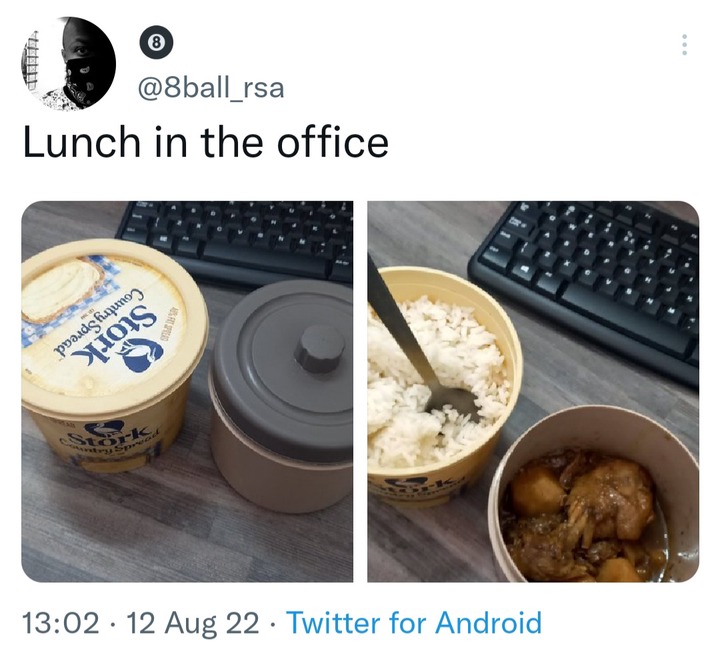Image resolution: width=720 pixels, height=649 pixels.
Task: Open the right photo of rice and stew
Action: [x=533, y=391]
